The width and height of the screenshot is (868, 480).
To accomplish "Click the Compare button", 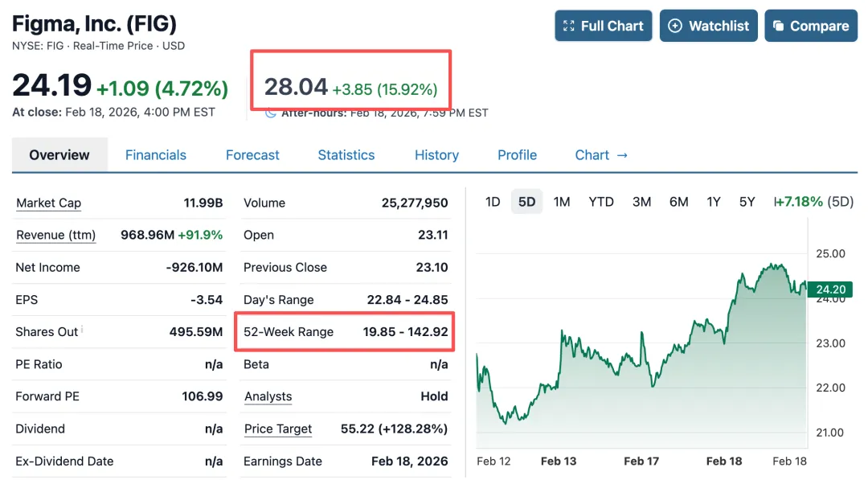I will tap(811, 26).
